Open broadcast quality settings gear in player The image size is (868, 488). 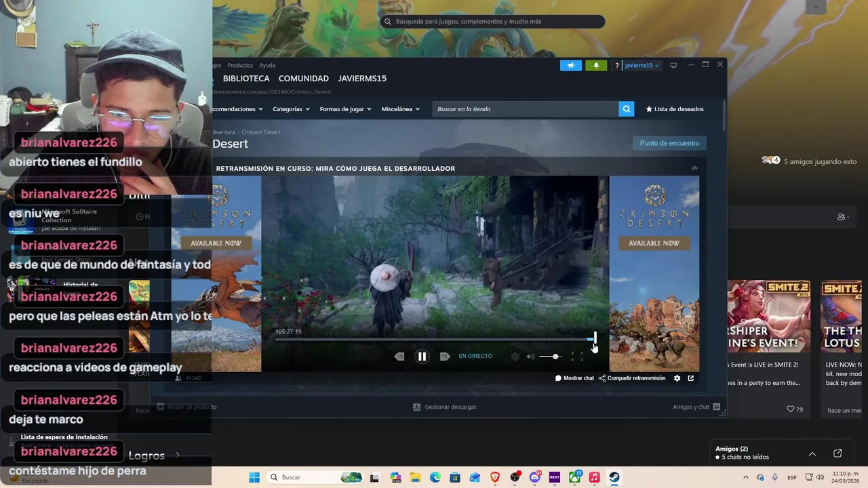(x=515, y=357)
